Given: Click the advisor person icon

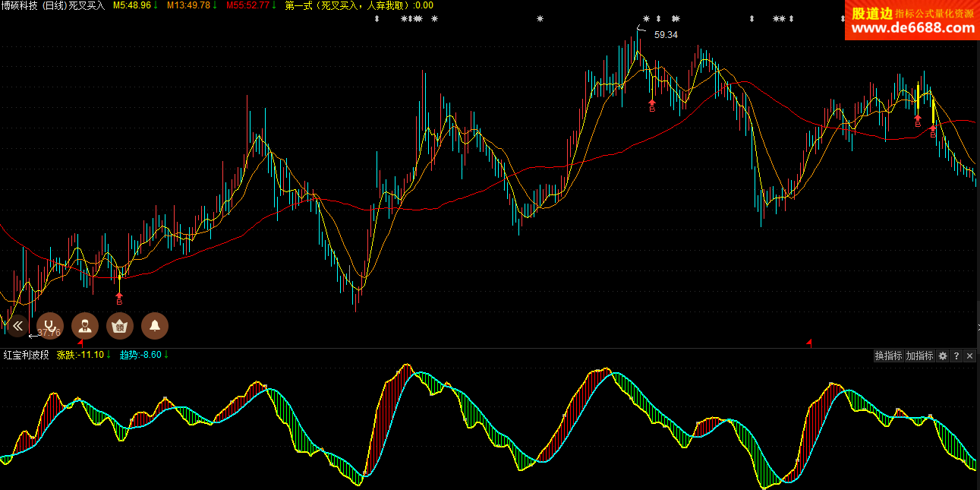Looking at the screenshot, I should (x=85, y=325).
